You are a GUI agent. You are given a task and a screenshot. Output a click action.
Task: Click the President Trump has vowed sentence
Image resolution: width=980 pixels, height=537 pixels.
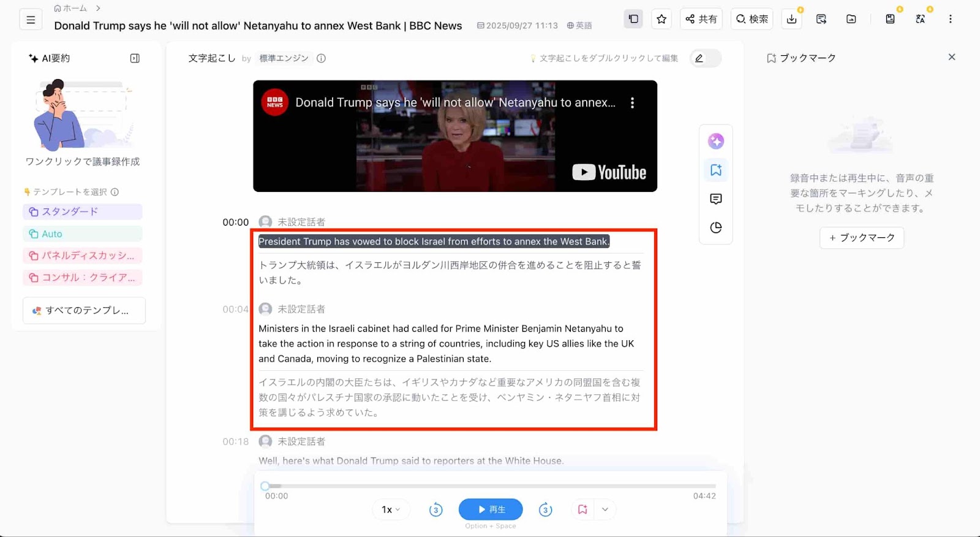[x=434, y=242]
